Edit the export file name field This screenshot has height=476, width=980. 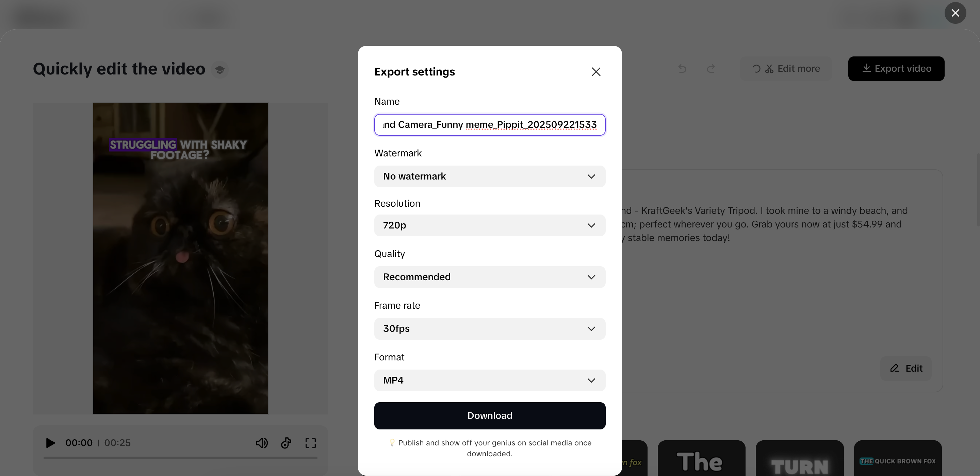[489, 125]
